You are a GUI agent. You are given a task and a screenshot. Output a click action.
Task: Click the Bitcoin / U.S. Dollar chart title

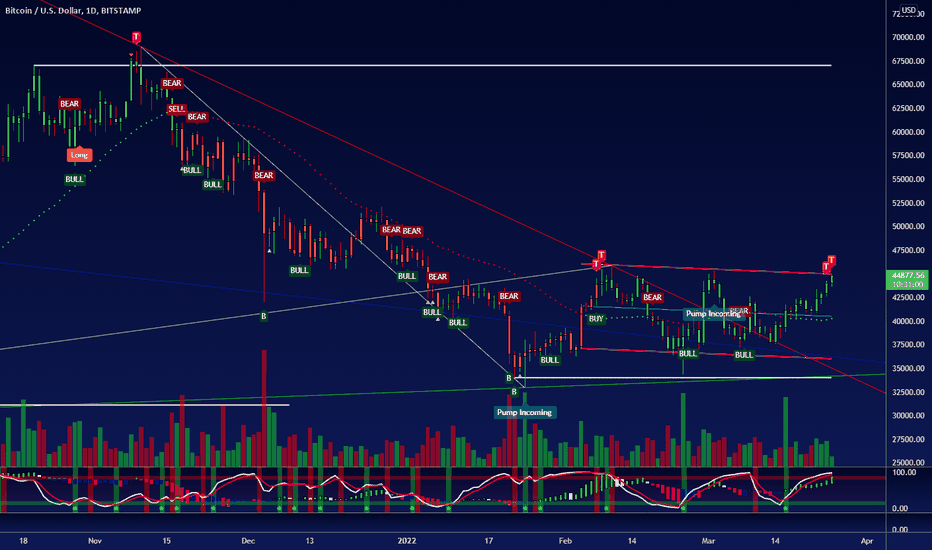73,10
